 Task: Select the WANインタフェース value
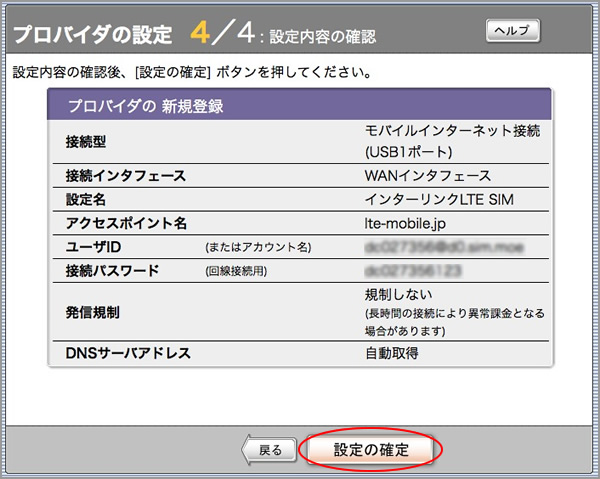(427, 176)
